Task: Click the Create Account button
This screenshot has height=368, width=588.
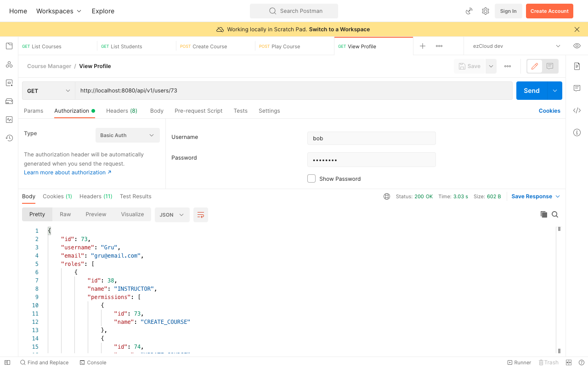Action: tap(549, 11)
